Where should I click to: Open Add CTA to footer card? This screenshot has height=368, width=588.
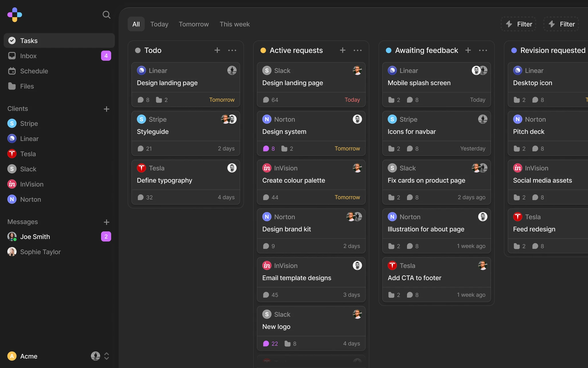click(437, 280)
